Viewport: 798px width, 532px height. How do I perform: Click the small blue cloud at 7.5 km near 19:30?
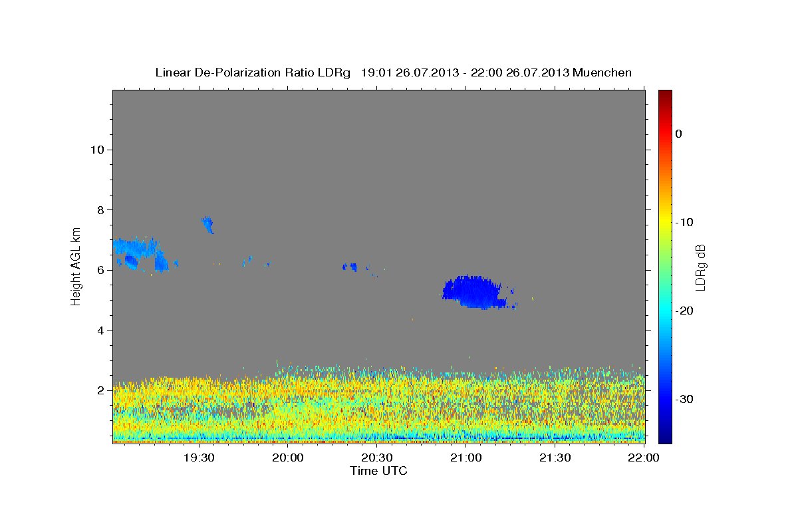[207, 224]
